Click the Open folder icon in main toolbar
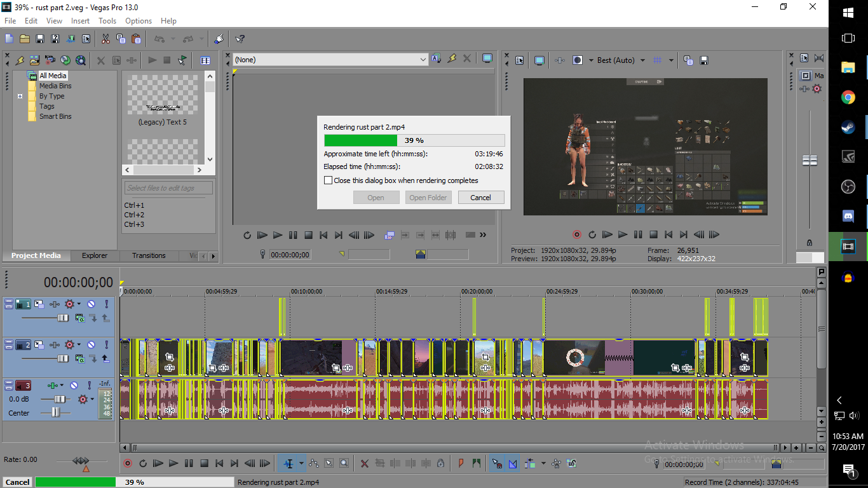The width and height of the screenshot is (868, 488). (x=25, y=39)
